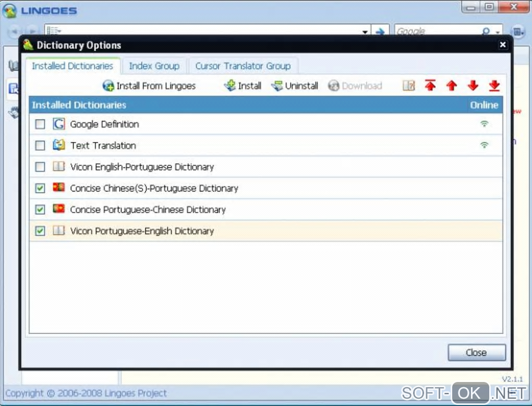Select Google Definition row text
Screen dimensions: 532x406
pos(104,124)
